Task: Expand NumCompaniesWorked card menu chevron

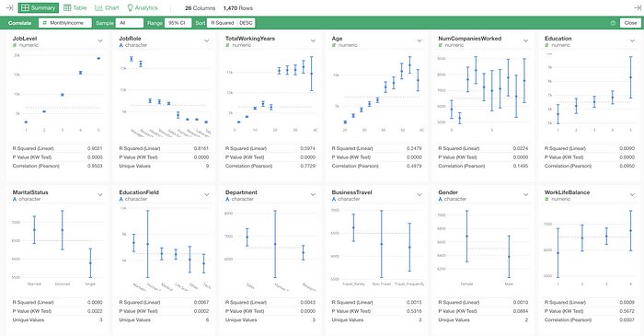Action: (x=525, y=41)
